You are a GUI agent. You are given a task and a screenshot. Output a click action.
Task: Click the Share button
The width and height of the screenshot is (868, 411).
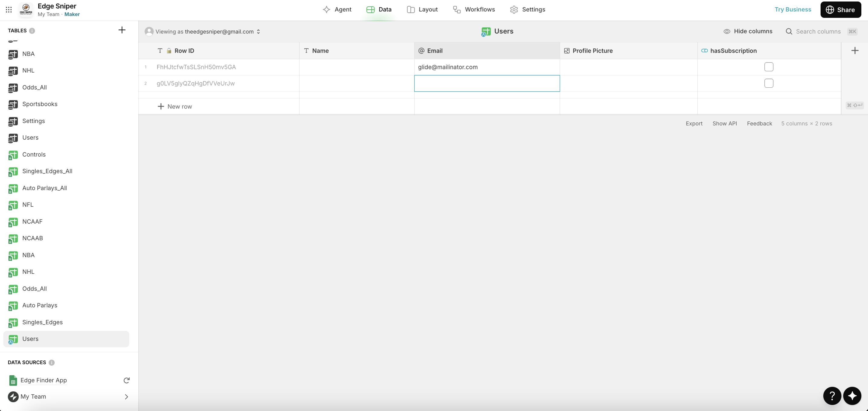point(841,9)
